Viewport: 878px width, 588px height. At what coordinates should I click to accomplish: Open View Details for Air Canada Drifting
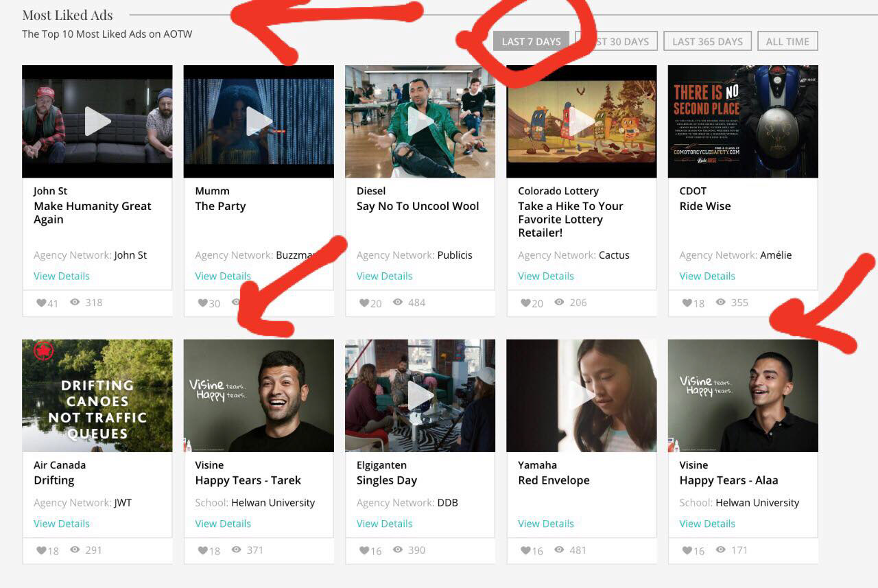(62, 524)
